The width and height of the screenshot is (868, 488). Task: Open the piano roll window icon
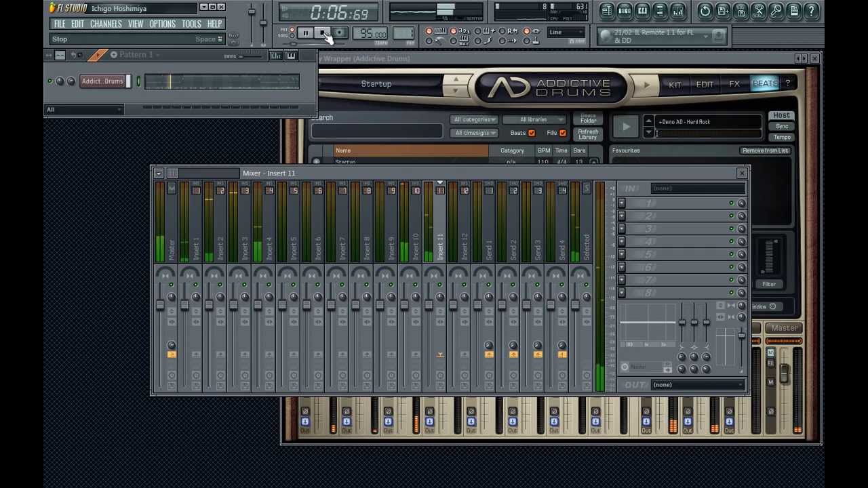pos(642,11)
